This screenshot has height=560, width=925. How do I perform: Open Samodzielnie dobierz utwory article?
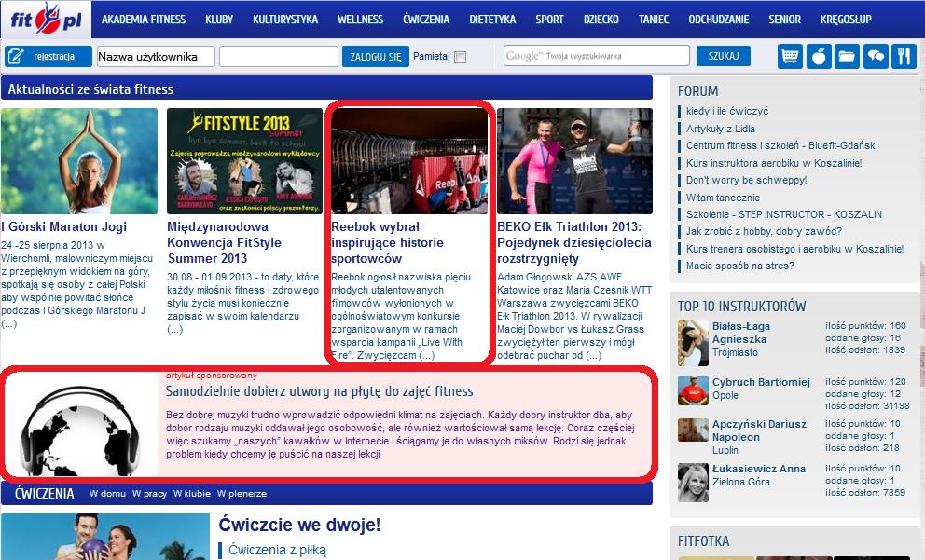pos(319,391)
